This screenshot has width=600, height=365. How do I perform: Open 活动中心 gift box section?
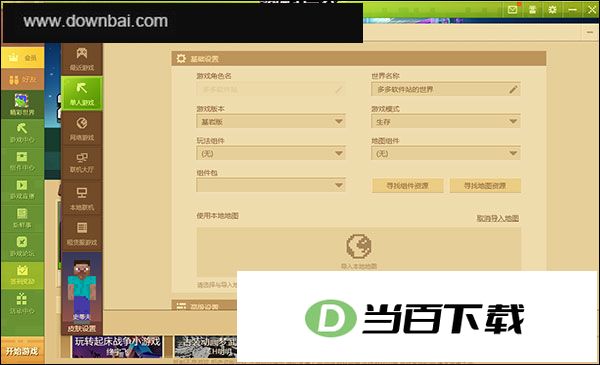(23, 304)
